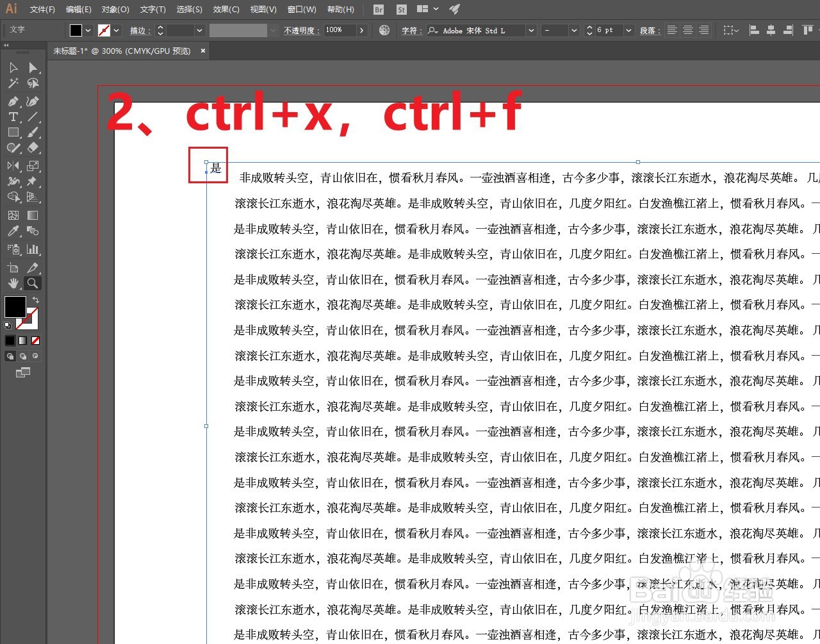The image size is (820, 644).
Task: Pick the Mesh tool
Action: (13, 215)
